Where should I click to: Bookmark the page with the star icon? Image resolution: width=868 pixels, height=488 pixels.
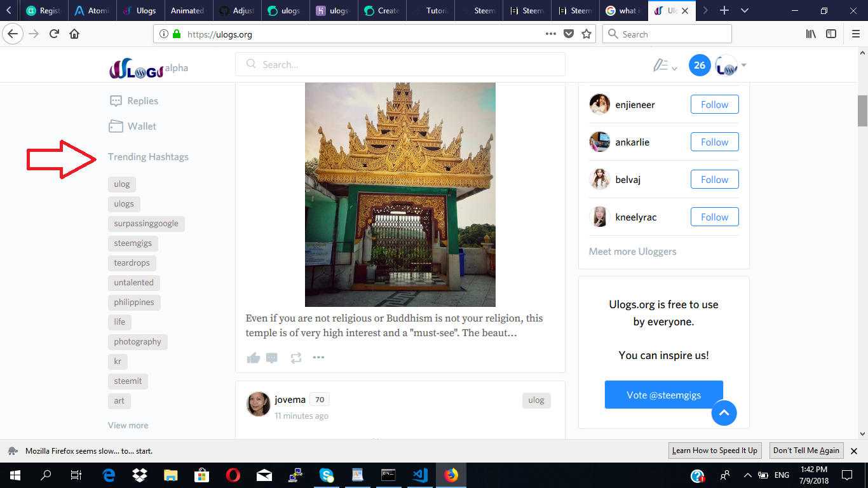(585, 34)
